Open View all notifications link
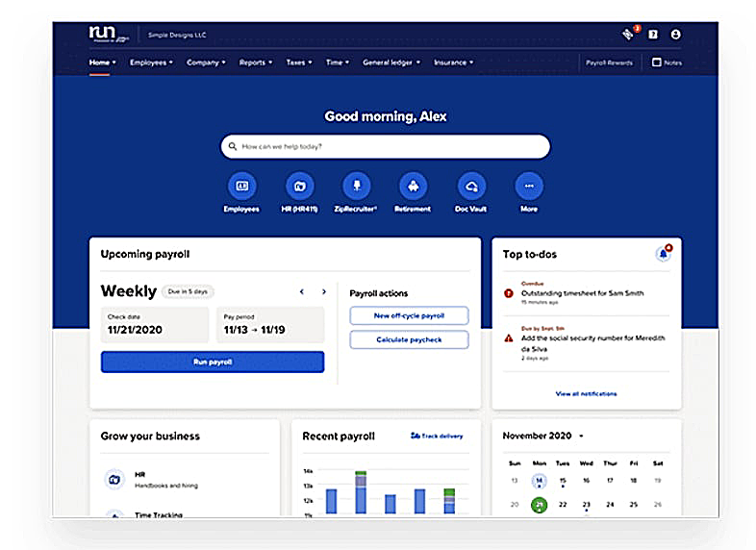The width and height of the screenshot is (756, 550). tap(586, 394)
